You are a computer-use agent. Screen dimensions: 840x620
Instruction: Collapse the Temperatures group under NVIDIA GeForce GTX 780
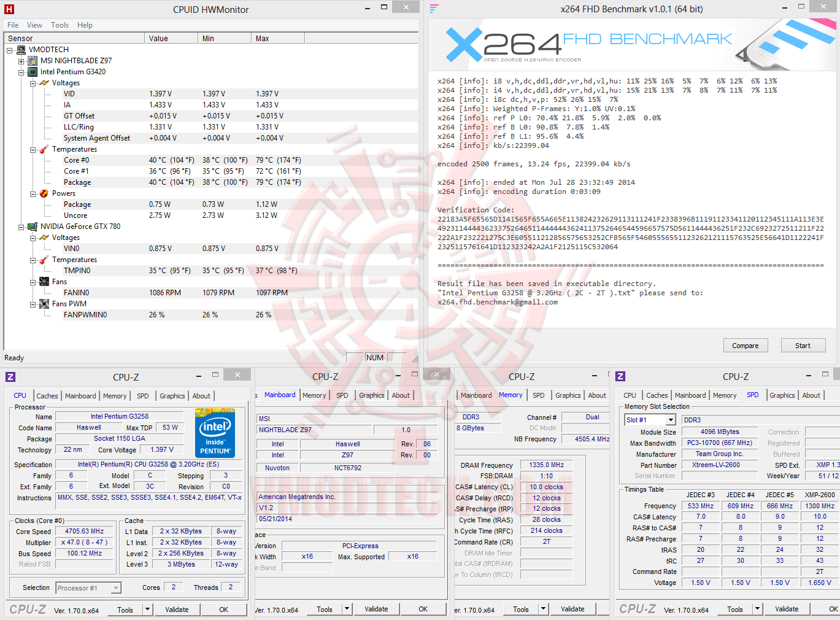coord(33,260)
